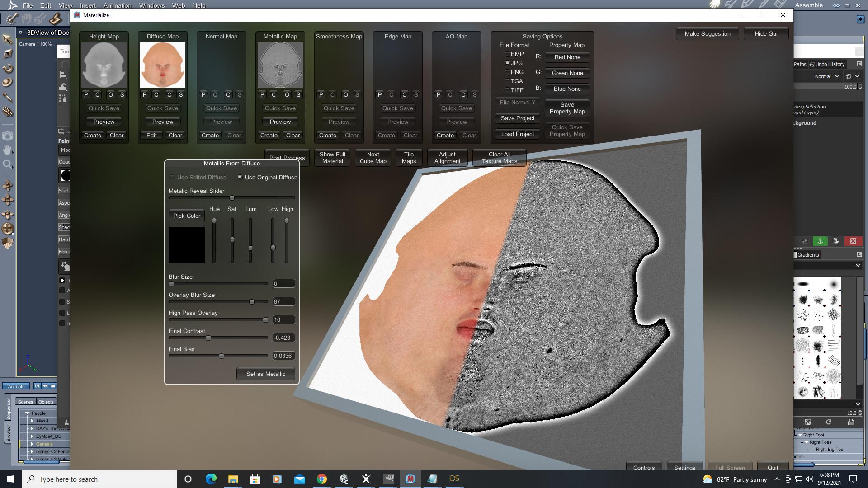
Task: Click the Height Map 'P' paste icon
Action: coord(86,95)
